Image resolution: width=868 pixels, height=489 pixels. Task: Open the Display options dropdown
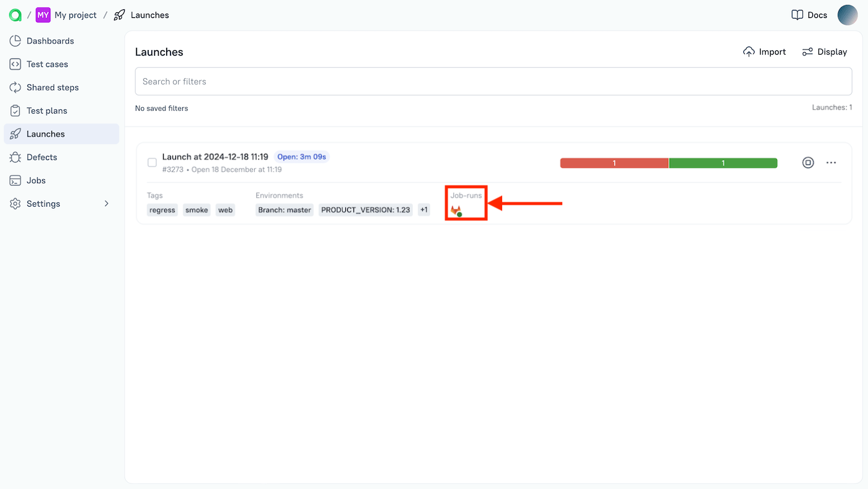tap(824, 52)
